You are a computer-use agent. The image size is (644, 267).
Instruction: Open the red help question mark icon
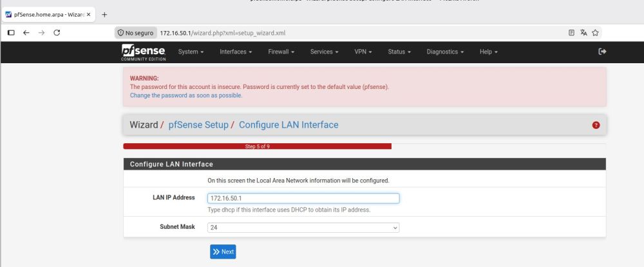[596, 125]
